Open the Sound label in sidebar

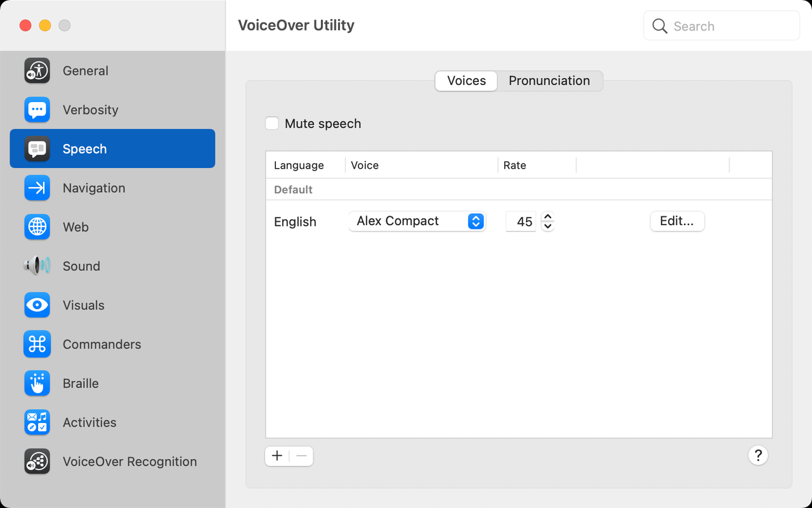click(x=81, y=266)
